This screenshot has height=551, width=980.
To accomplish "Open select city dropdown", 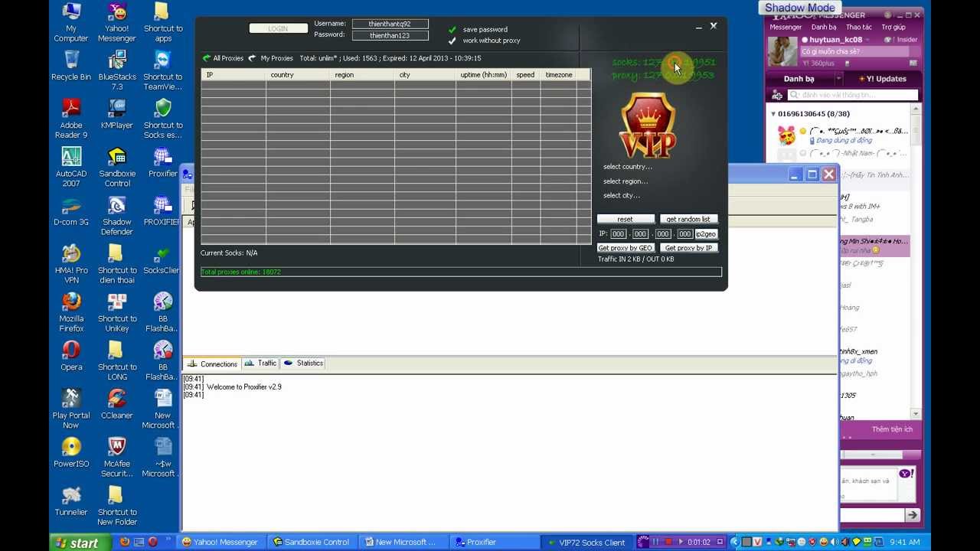I will (x=622, y=195).
